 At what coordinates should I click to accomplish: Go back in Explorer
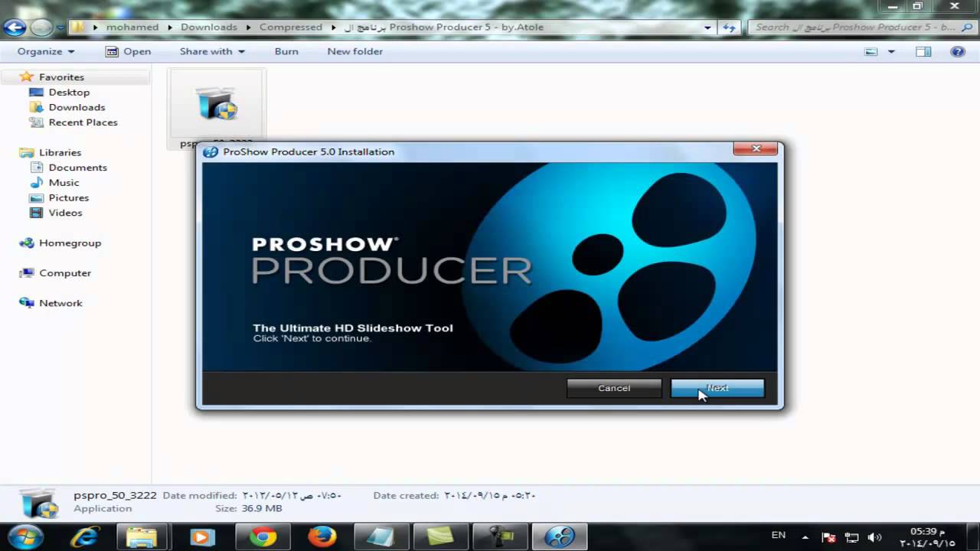(15, 28)
